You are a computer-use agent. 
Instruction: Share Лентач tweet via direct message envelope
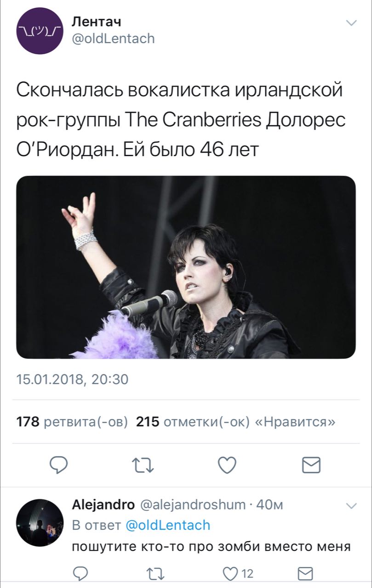[x=311, y=465]
